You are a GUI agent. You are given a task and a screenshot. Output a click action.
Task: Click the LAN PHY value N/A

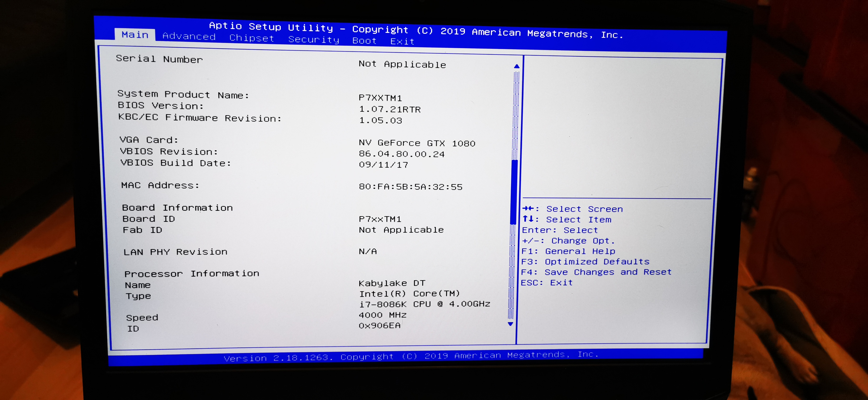pos(368,251)
